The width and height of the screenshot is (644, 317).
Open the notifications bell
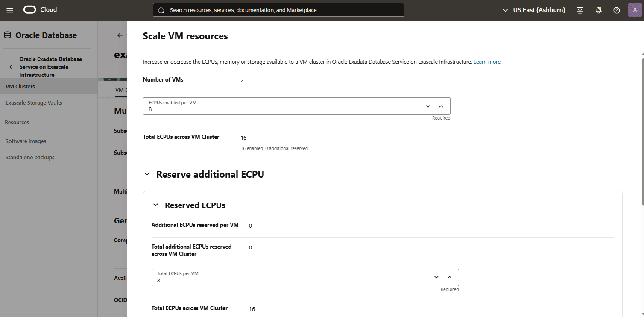coord(598,10)
